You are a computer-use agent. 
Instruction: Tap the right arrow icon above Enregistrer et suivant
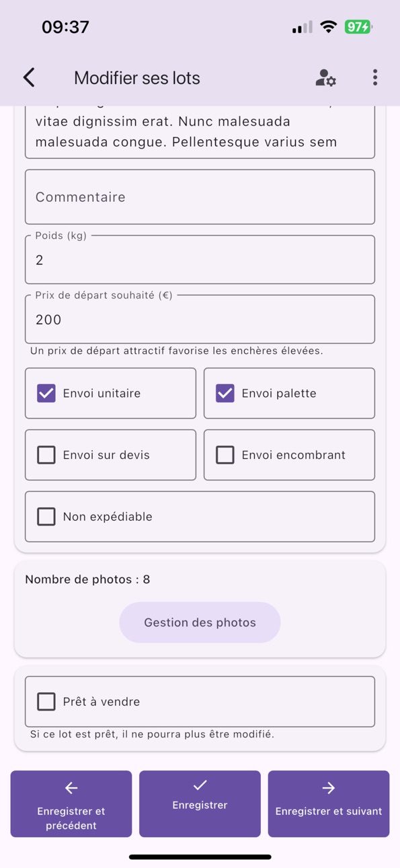328,788
